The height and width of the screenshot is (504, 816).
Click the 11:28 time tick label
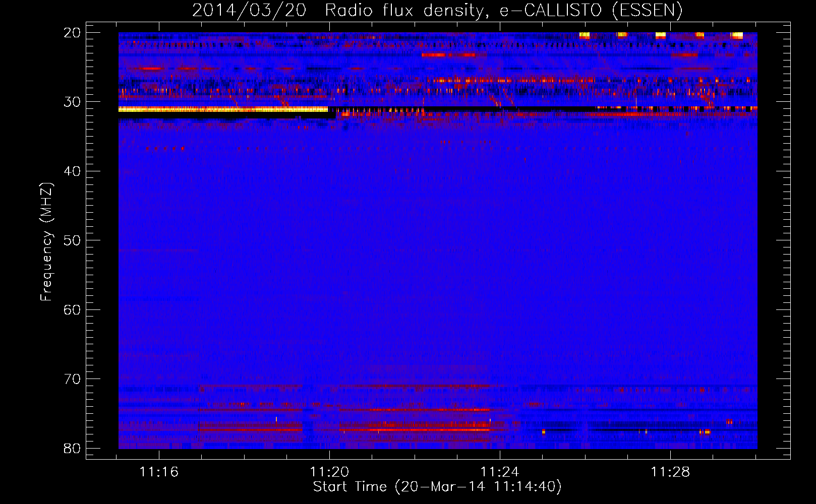(670, 472)
